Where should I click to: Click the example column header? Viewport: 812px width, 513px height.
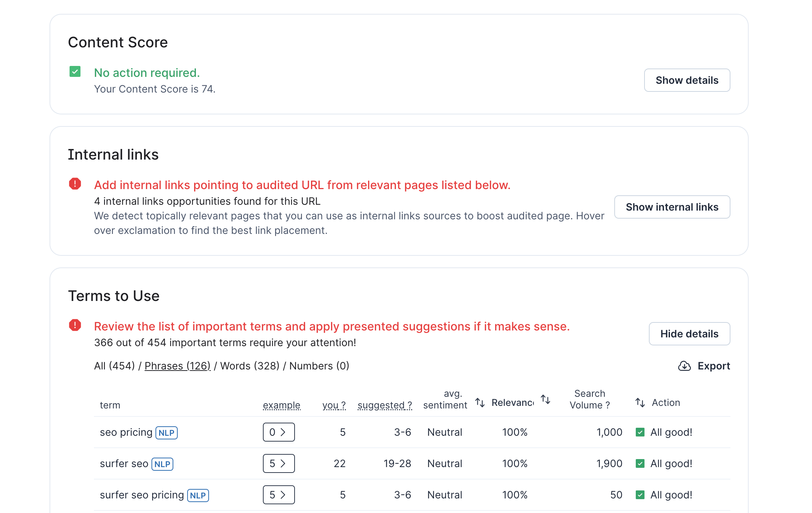pyautogui.click(x=282, y=405)
